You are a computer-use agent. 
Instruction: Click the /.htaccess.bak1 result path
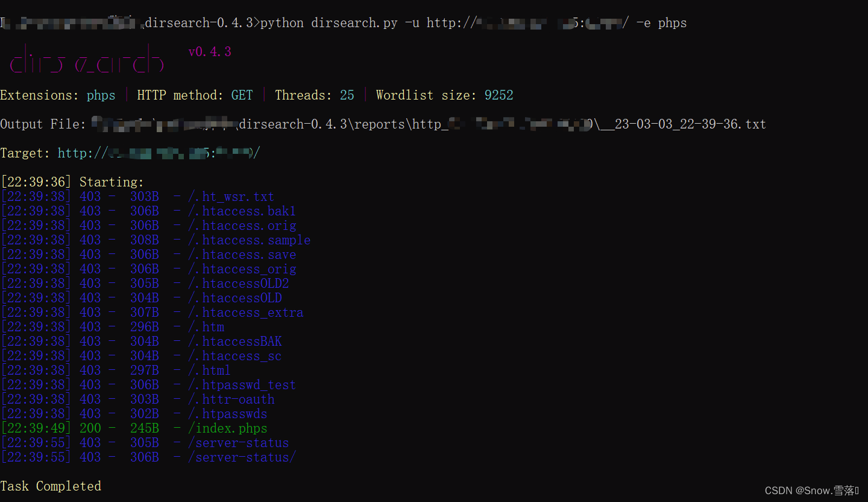click(x=242, y=211)
